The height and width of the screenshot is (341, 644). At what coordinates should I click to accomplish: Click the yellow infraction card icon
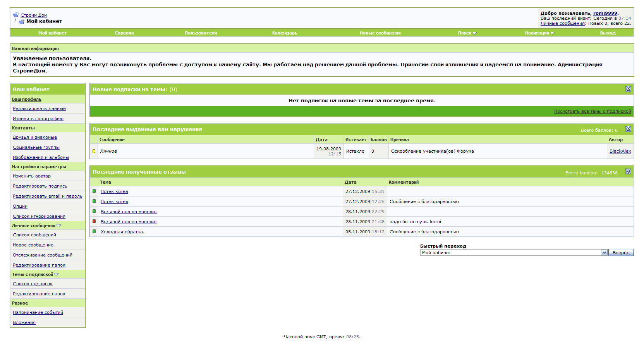pyautogui.click(x=94, y=151)
